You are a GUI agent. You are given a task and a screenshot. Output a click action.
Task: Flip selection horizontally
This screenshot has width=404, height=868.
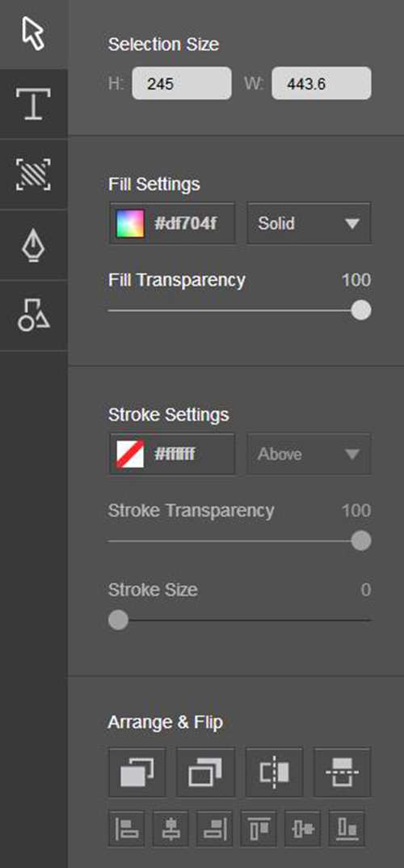point(274,772)
